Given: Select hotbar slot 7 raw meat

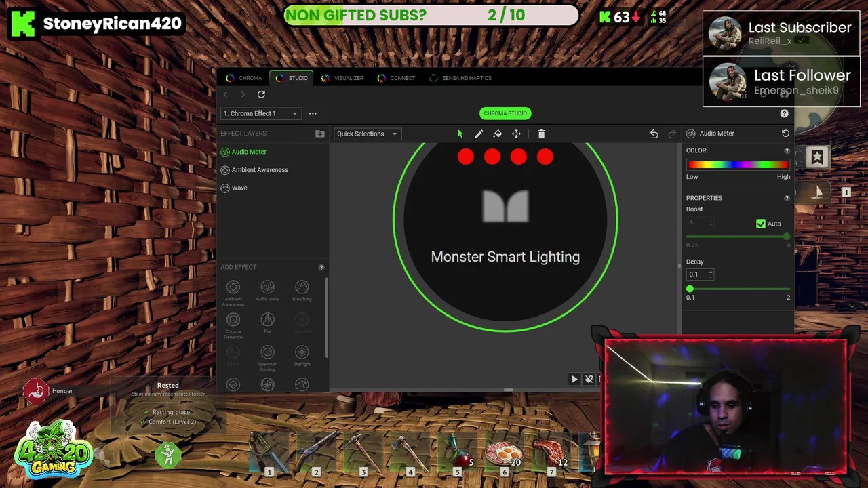Looking at the screenshot, I should point(551,453).
